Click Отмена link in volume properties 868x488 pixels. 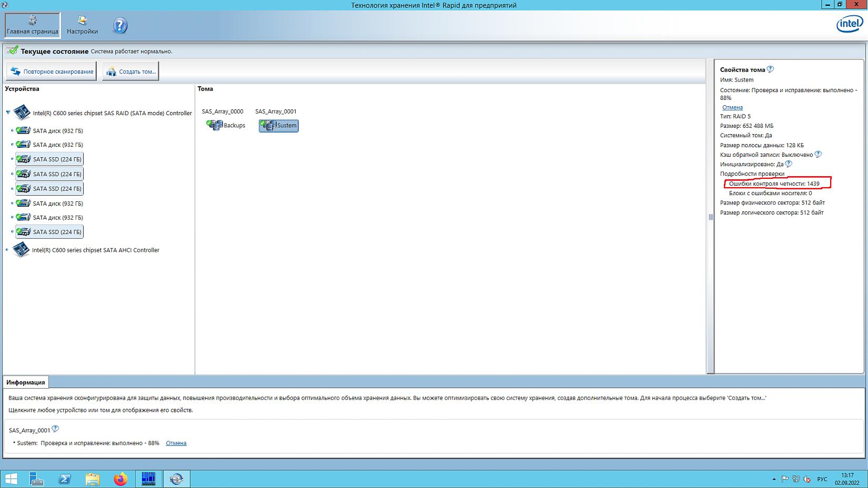click(x=732, y=107)
